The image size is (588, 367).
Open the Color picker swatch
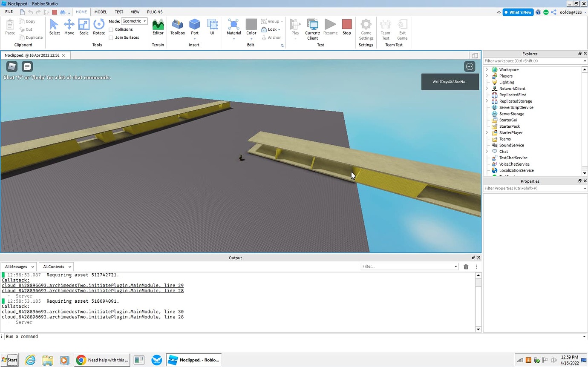point(251,25)
